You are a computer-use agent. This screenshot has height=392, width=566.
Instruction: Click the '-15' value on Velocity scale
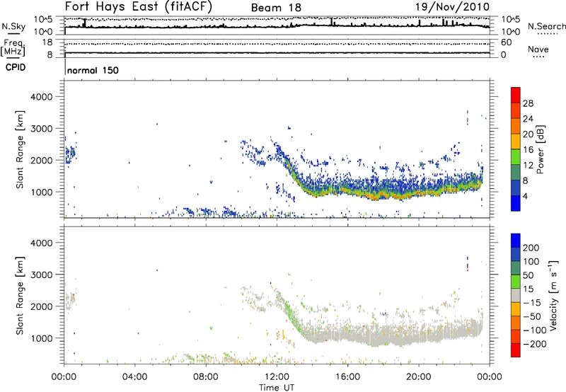coord(532,302)
